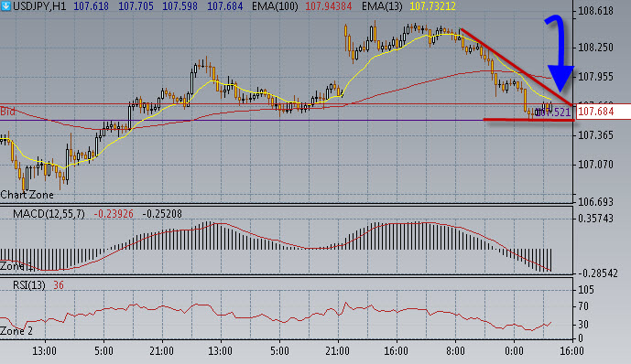Click the 107.955 price axis label
631x364 pixels.
pos(595,76)
